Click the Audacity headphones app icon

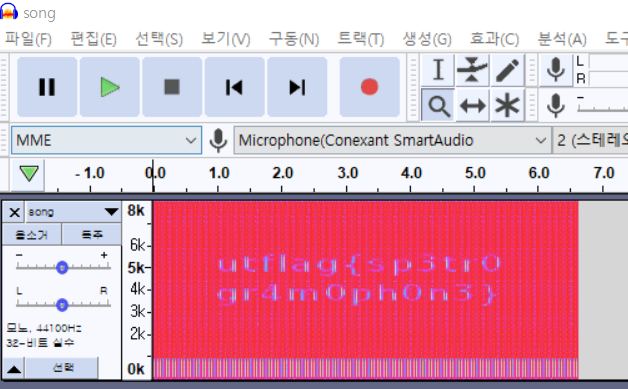[9, 11]
